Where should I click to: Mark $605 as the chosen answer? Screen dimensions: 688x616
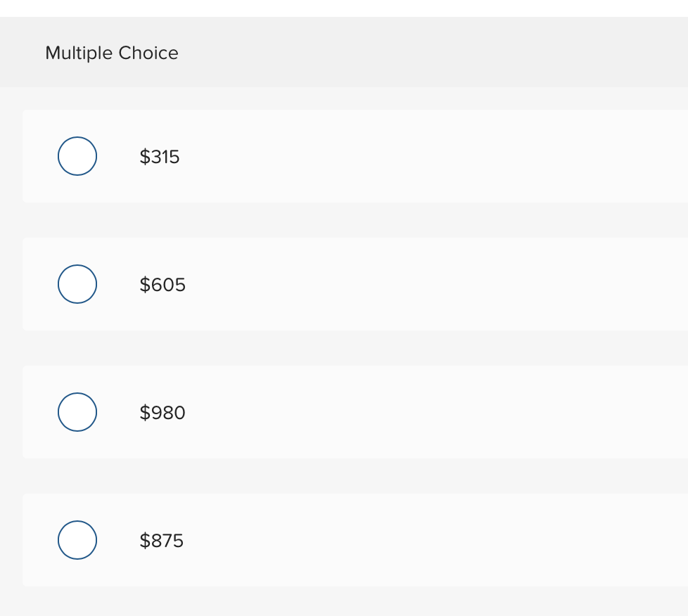[77, 284]
